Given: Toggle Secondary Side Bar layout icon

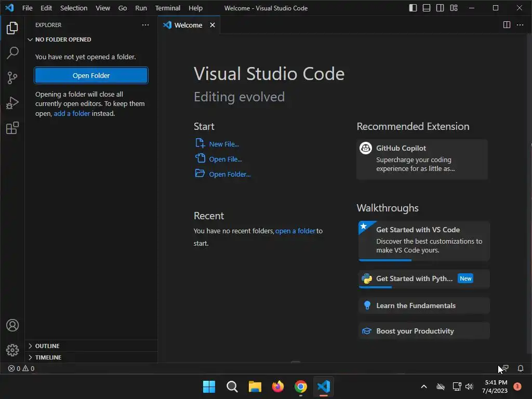Looking at the screenshot, I should (x=440, y=8).
